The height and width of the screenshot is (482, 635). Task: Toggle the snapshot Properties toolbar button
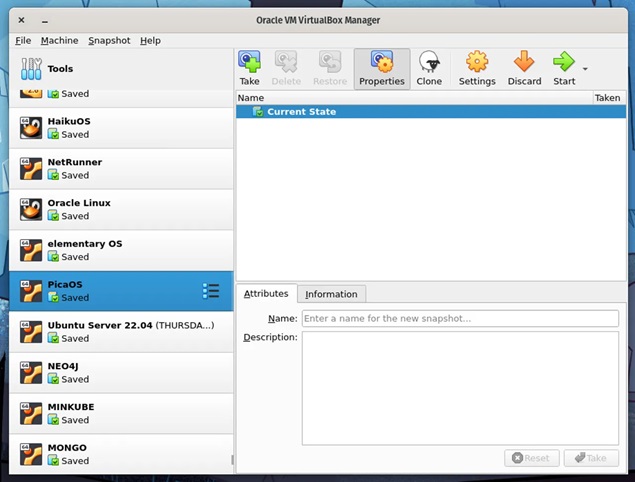[381, 68]
